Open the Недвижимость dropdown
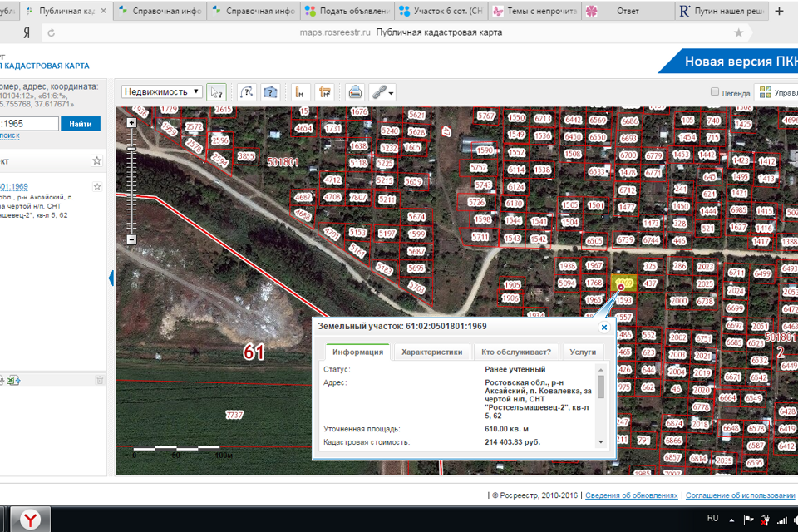The image size is (798, 532). click(162, 92)
